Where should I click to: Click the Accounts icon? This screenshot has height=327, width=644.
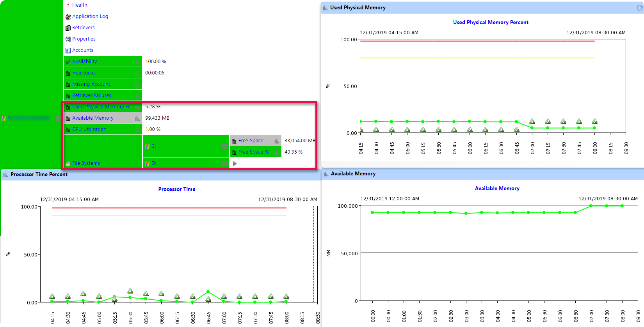pos(68,50)
